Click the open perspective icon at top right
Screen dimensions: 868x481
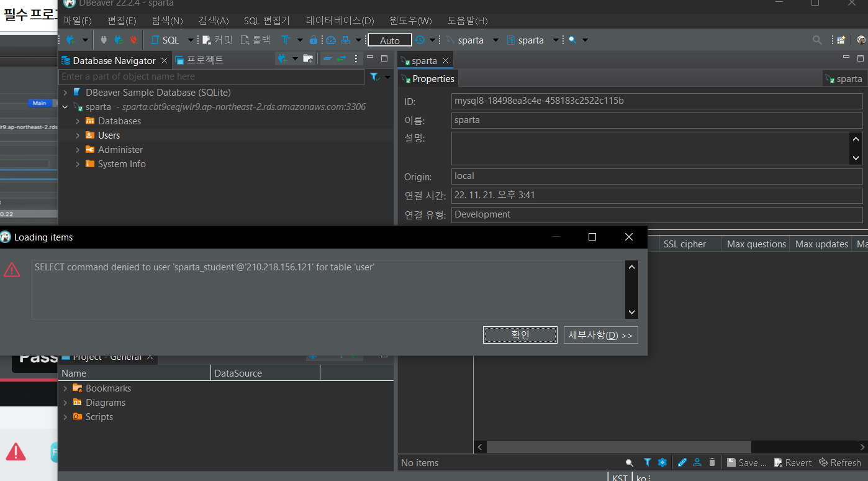coord(841,40)
